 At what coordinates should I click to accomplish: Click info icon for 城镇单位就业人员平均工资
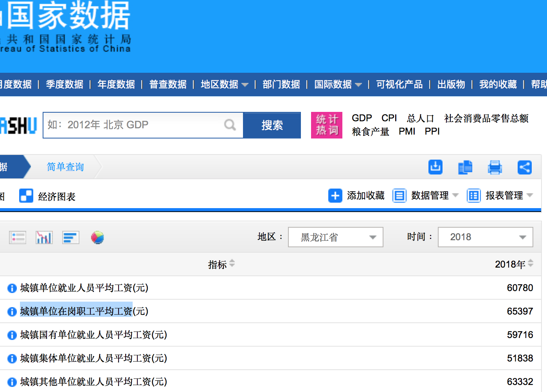tap(12, 288)
